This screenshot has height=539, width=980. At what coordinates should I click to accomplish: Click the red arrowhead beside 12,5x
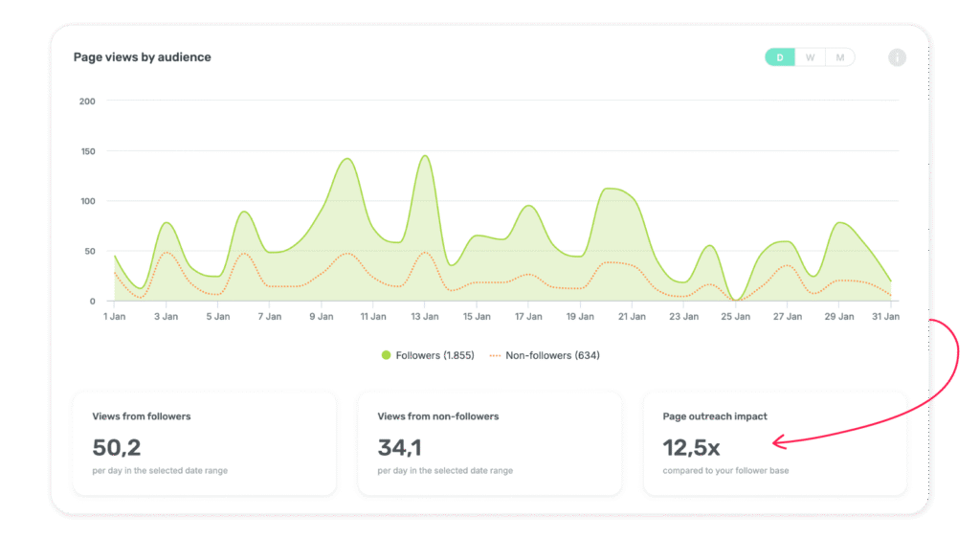click(777, 441)
